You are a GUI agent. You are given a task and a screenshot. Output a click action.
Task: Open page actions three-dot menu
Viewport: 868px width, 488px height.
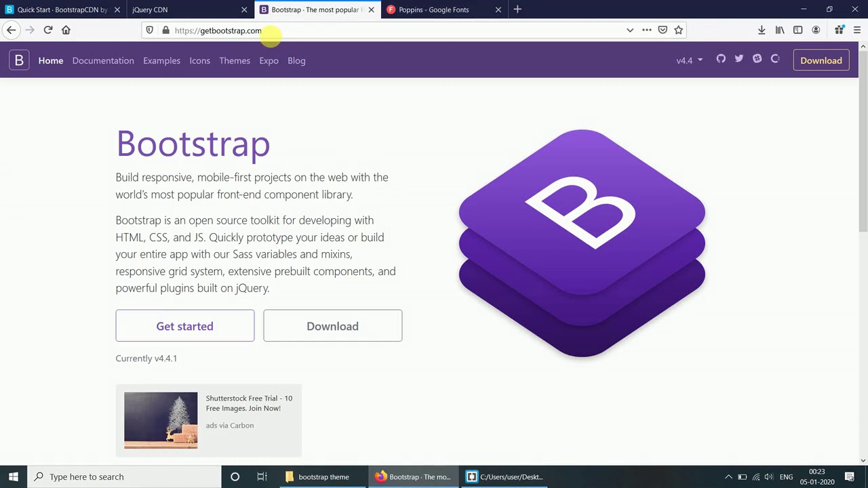646,30
